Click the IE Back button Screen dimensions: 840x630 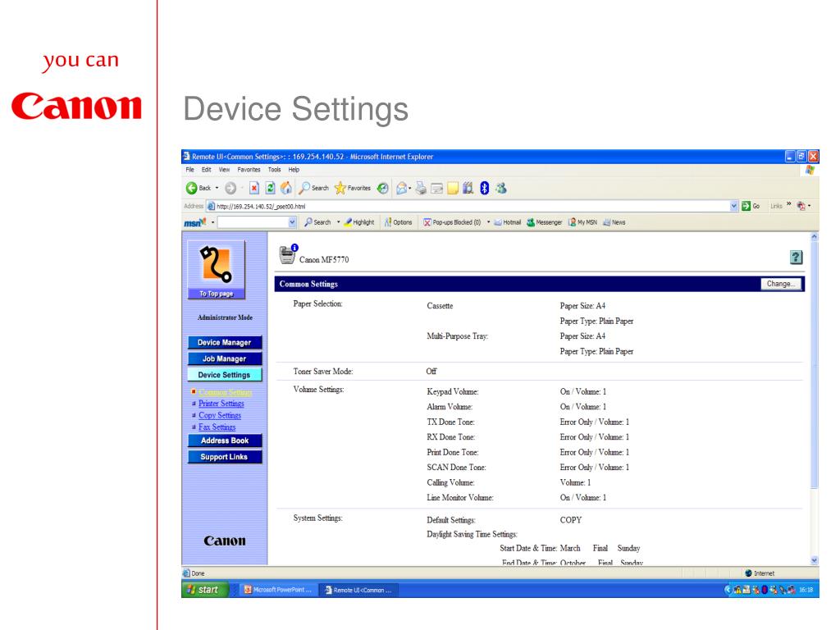pos(199,188)
